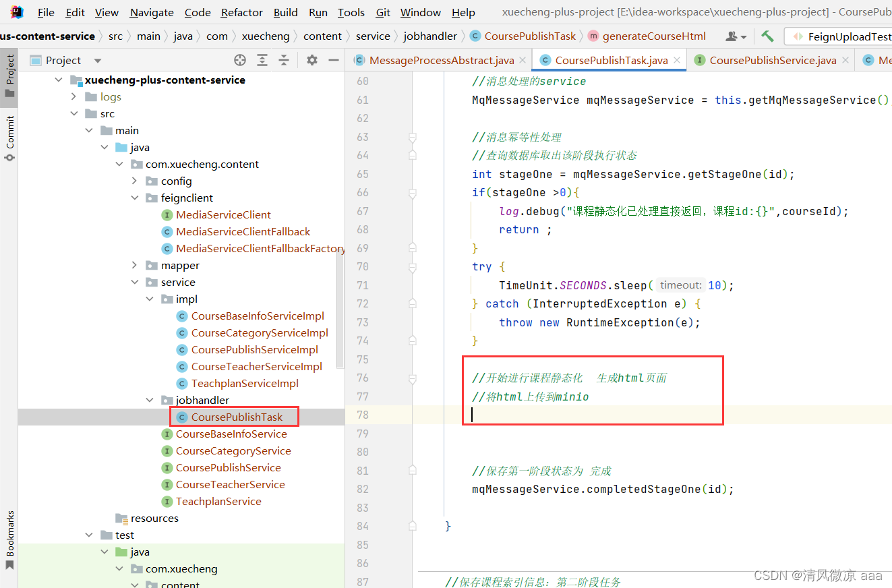Image resolution: width=892 pixels, height=588 pixels.
Task: Select CoursePublishServiceImpl in project tree
Action: (254, 349)
